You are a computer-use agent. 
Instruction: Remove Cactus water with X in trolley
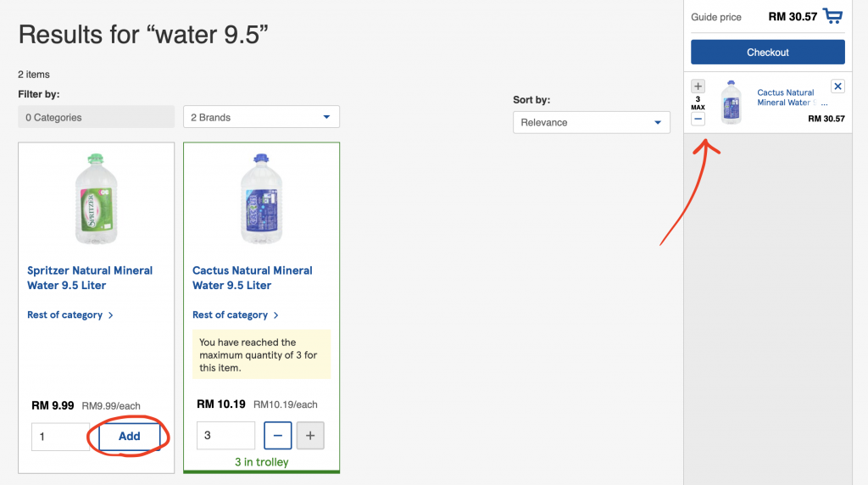[837, 86]
